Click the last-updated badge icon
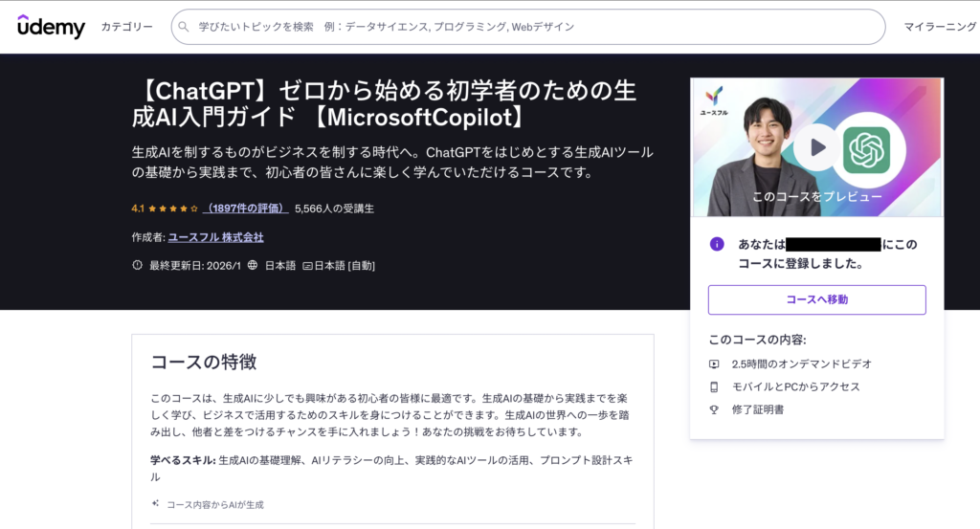Screen dimensions: 980x529 pos(138,266)
